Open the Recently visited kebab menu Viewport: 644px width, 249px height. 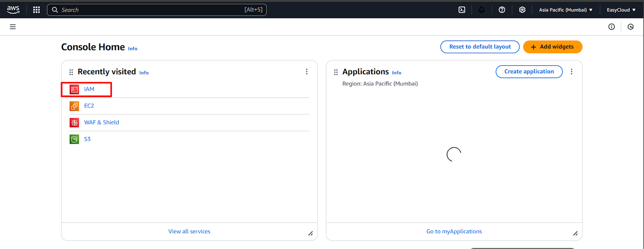307,71
